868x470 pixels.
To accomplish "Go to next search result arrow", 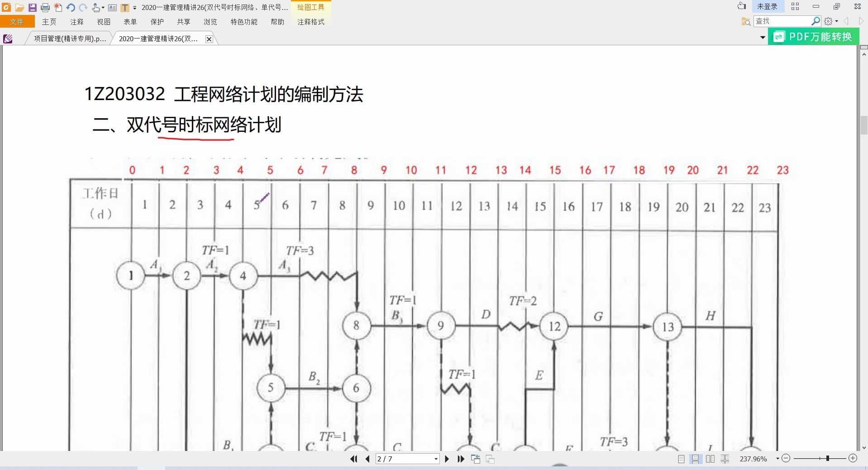I will [861, 21].
